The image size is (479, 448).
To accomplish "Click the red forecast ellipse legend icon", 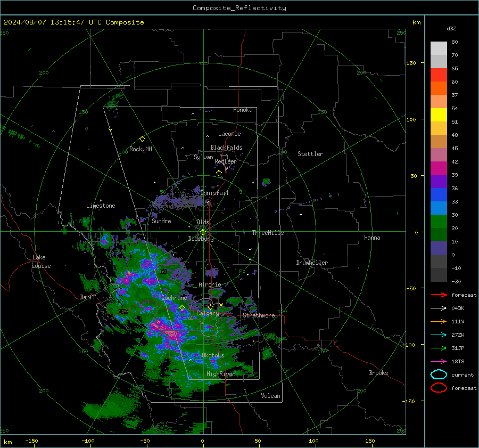I will 439,388.
